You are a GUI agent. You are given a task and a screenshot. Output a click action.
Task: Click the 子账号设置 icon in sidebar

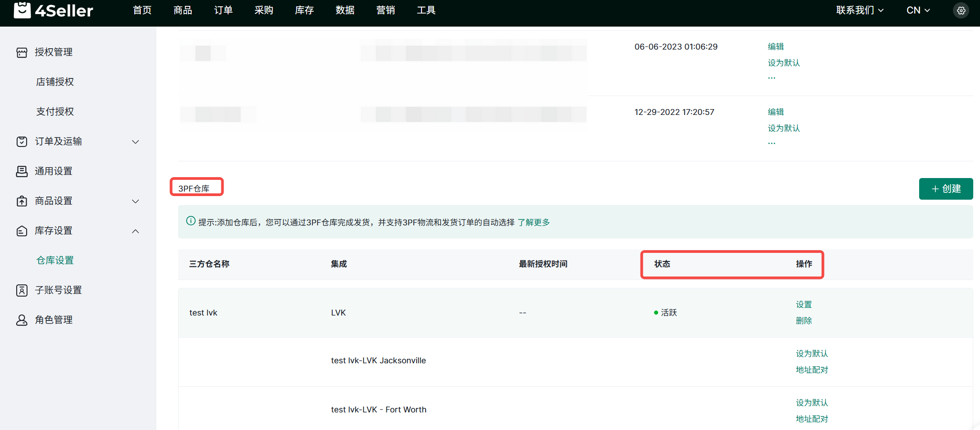click(22, 290)
